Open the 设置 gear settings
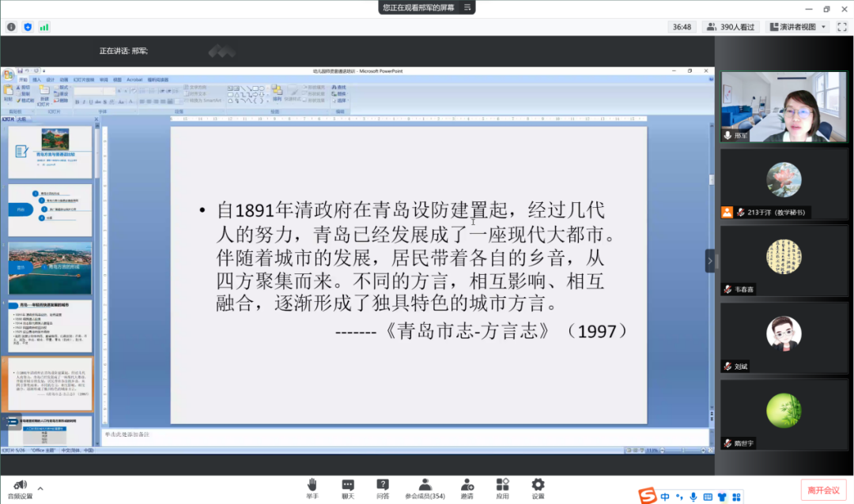Image resolution: width=854 pixels, height=504 pixels. pos(538,489)
